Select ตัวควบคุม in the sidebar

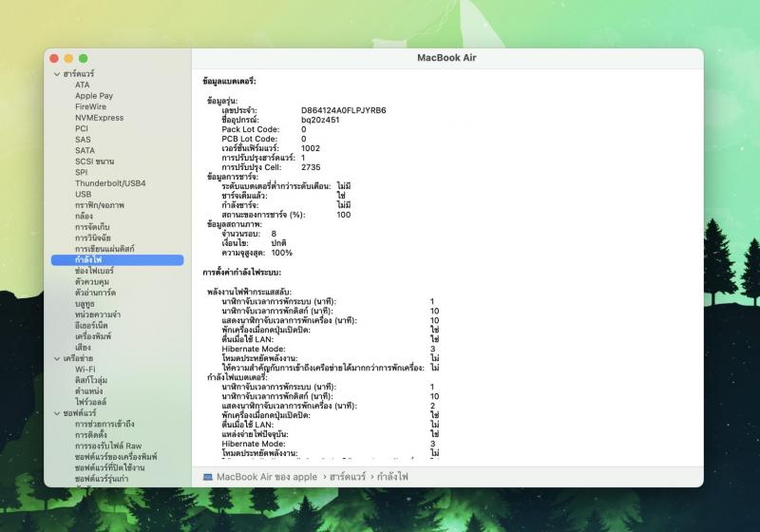tap(92, 282)
